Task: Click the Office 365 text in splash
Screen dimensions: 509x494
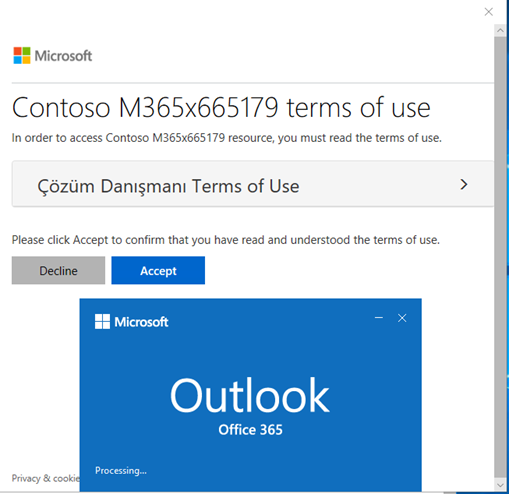Action: pos(250,430)
